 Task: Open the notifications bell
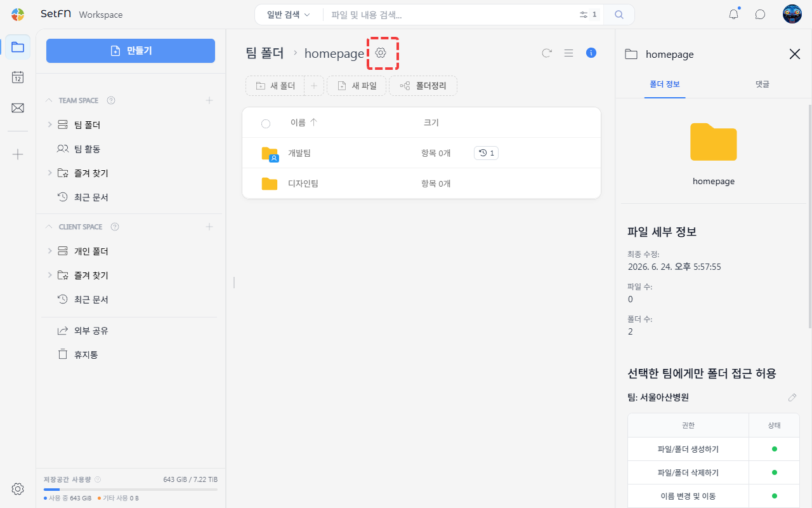pos(734,14)
